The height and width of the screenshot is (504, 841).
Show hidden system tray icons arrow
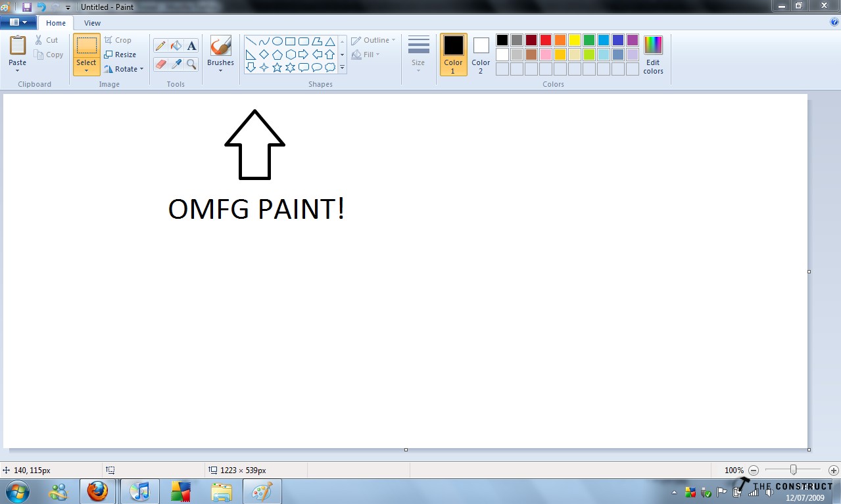click(x=675, y=492)
